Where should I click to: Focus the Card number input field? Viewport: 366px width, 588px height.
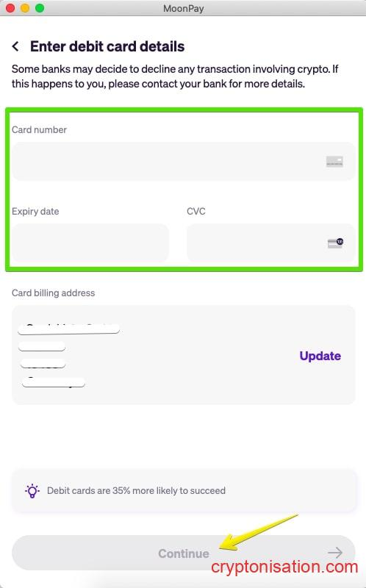click(184, 161)
